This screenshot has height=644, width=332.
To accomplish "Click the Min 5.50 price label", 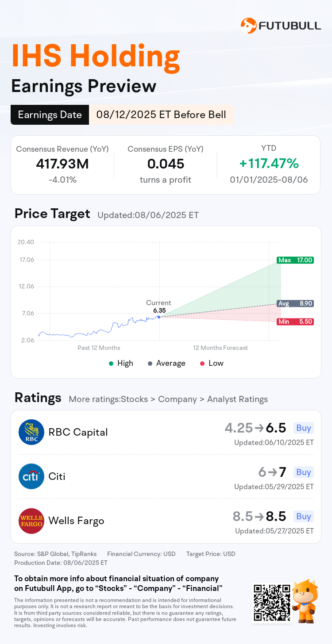I will click(295, 322).
